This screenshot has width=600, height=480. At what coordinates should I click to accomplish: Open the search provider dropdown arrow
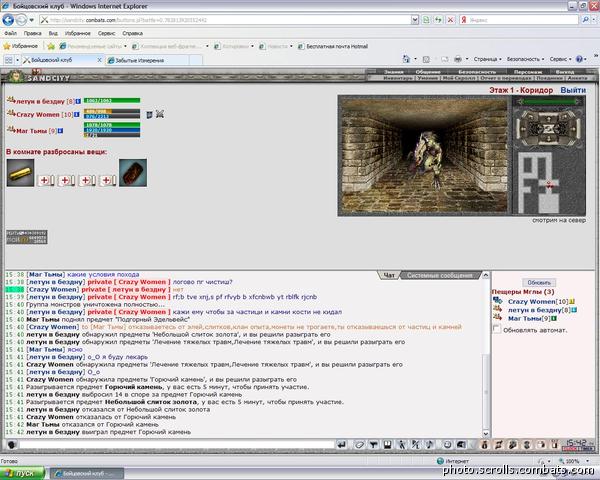pyautogui.click(x=595, y=20)
